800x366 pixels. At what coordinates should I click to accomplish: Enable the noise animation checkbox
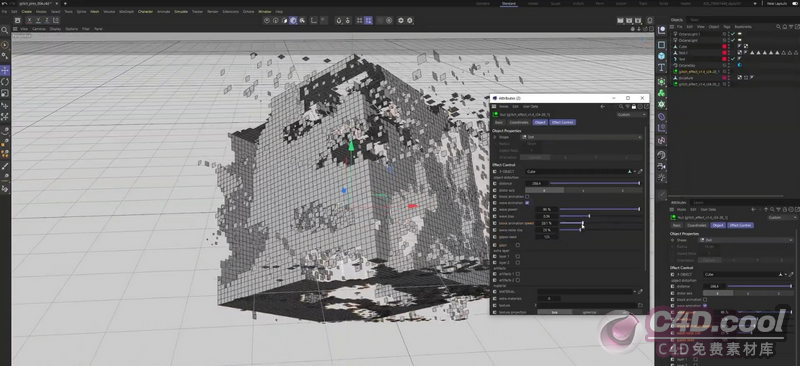527,197
